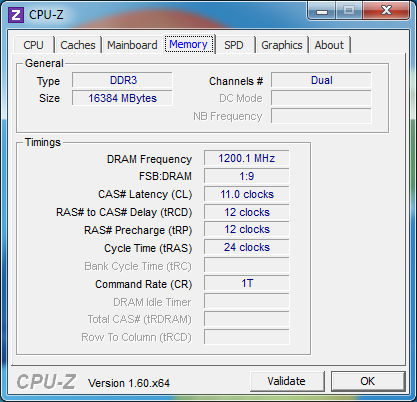Click the Dual channels value field
Image resolution: width=417 pixels, height=402 pixels.
coord(321,80)
